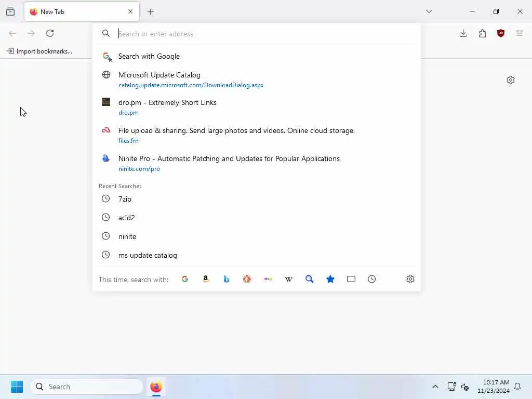Image resolution: width=532 pixels, height=399 pixels.
Task: Select the New Tab tab
Action: [82, 11]
